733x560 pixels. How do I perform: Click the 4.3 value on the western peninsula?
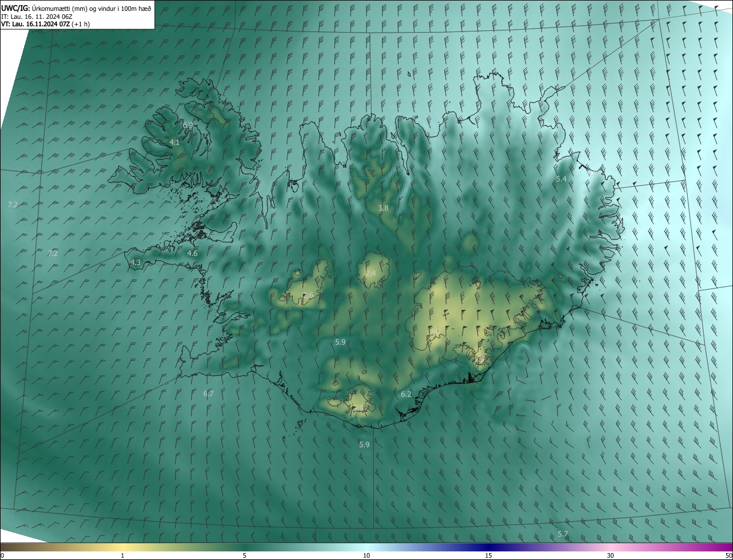coord(136,262)
